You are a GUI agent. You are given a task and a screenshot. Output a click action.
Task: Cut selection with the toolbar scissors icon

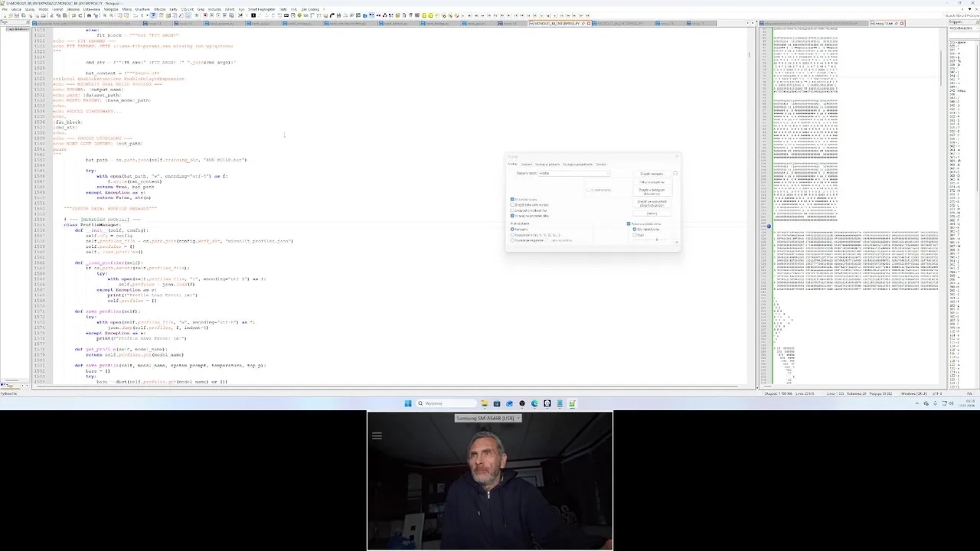tap(53, 15)
